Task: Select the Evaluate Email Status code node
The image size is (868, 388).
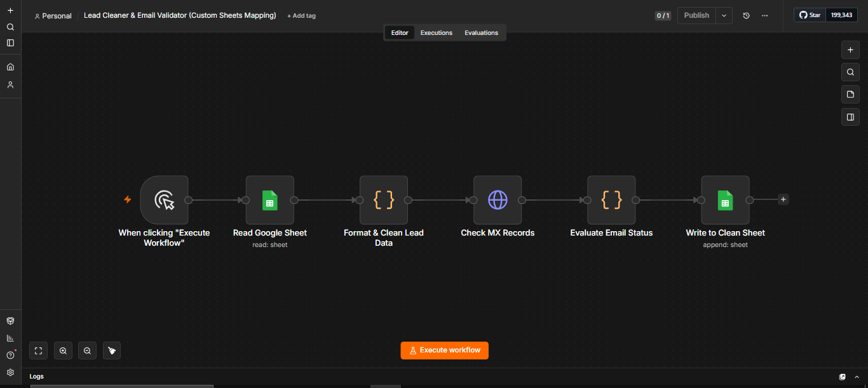Action: pyautogui.click(x=611, y=200)
